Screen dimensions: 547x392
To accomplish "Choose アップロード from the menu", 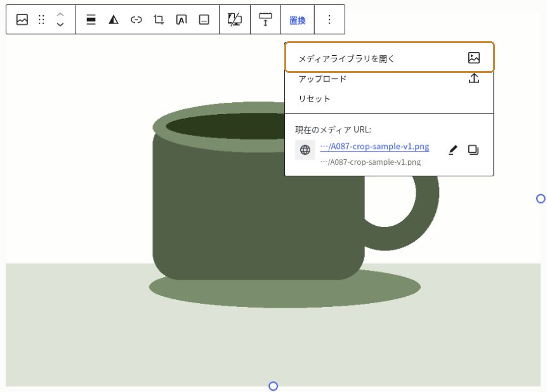I will click(x=390, y=79).
